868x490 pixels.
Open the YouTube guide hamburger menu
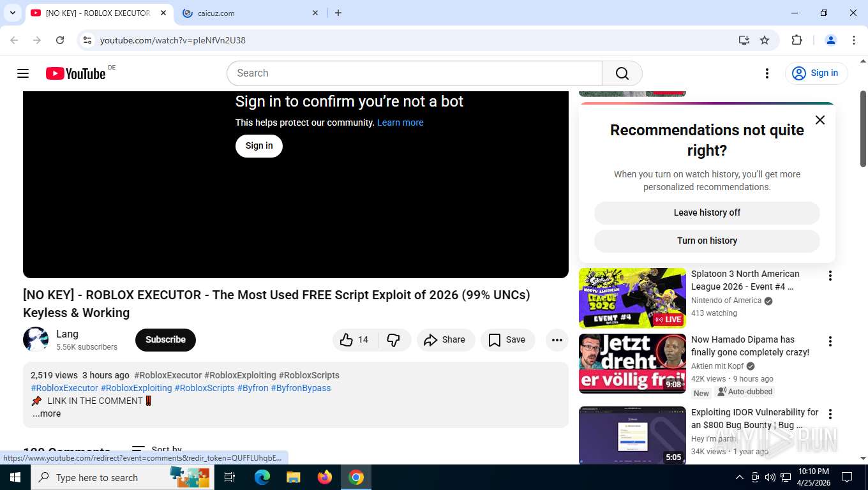[x=23, y=73]
